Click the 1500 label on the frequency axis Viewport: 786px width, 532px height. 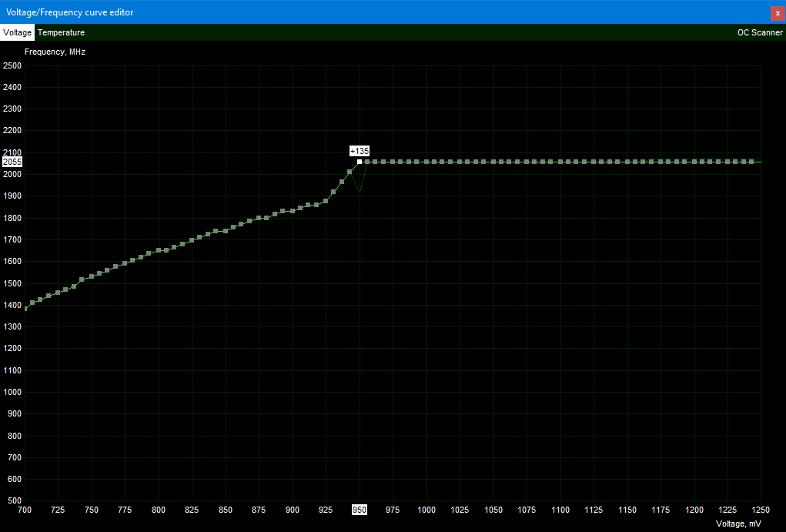tap(12, 283)
